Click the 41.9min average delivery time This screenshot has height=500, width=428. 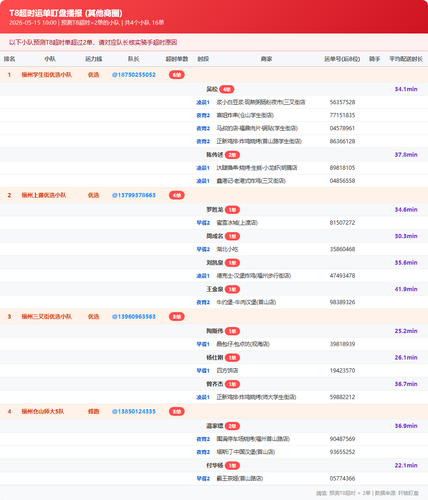(406, 289)
